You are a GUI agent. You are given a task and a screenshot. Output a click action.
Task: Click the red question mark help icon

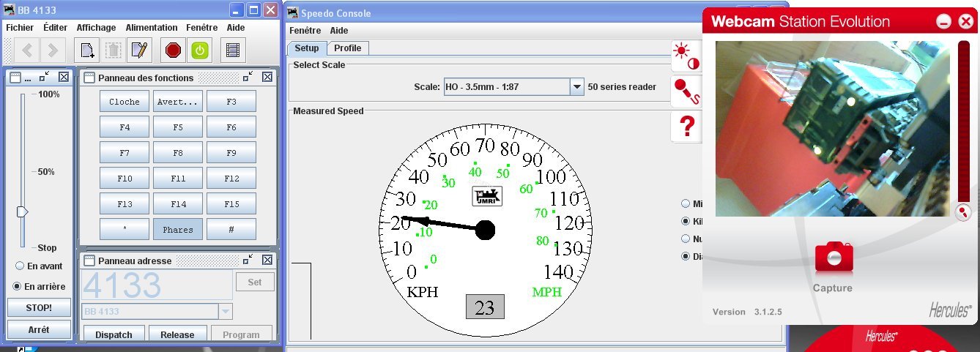tap(686, 127)
